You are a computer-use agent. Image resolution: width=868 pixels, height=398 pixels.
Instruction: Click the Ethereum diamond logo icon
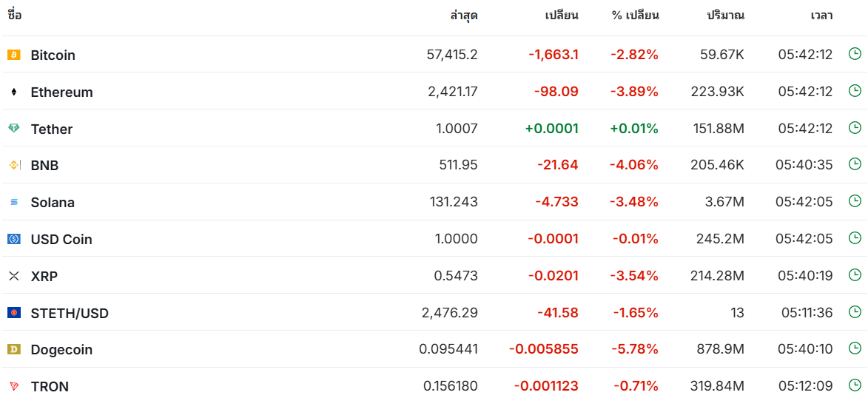tap(14, 92)
